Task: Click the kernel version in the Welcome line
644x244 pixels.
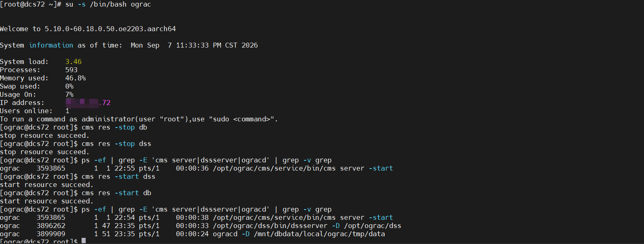Action: (x=110, y=29)
